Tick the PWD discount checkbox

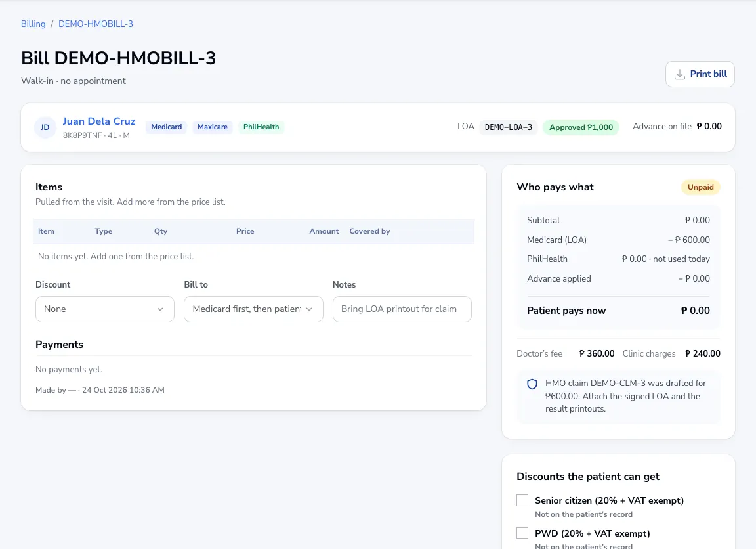click(522, 533)
